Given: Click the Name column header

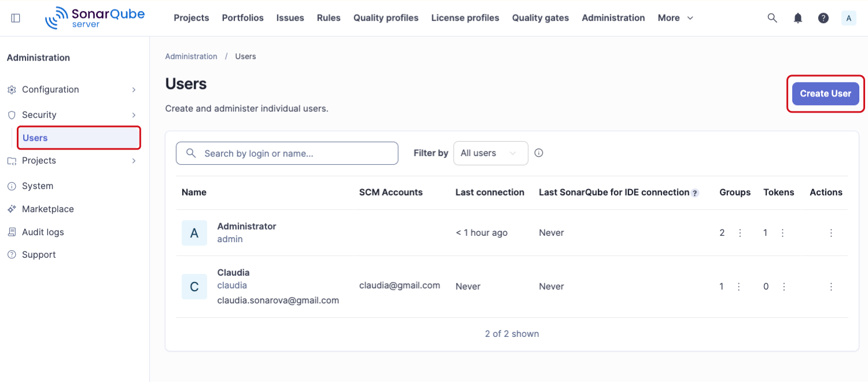Looking at the screenshot, I should (x=194, y=192).
